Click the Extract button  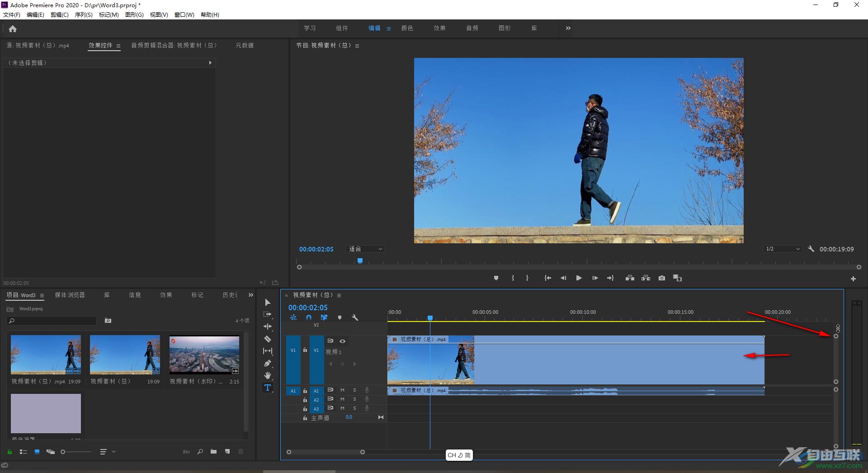[646, 278]
